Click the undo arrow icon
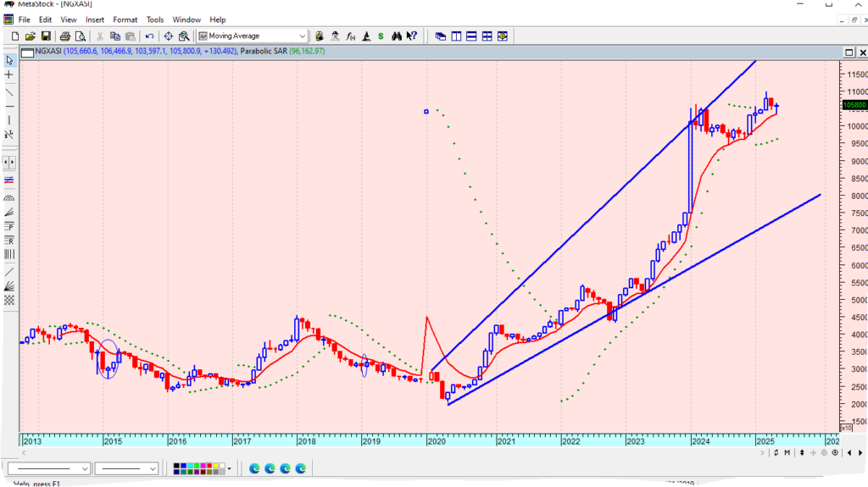868x487 pixels. pyautogui.click(x=150, y=36)
